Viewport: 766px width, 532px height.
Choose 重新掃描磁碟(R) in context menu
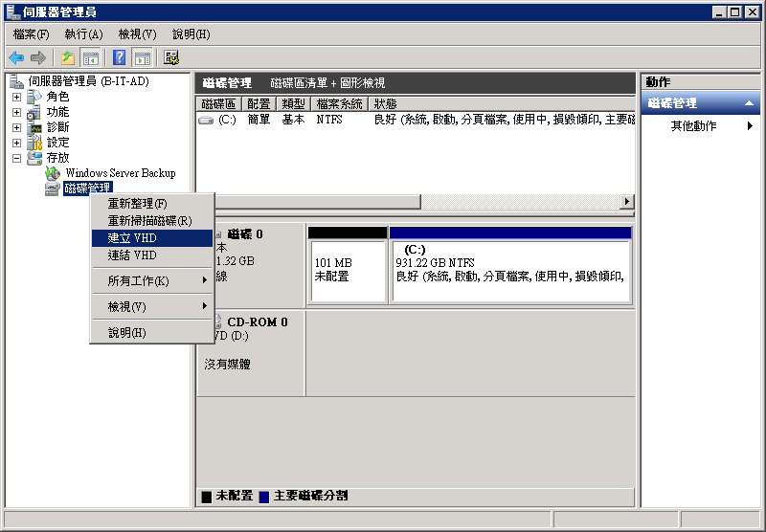(x=152, y=221)
